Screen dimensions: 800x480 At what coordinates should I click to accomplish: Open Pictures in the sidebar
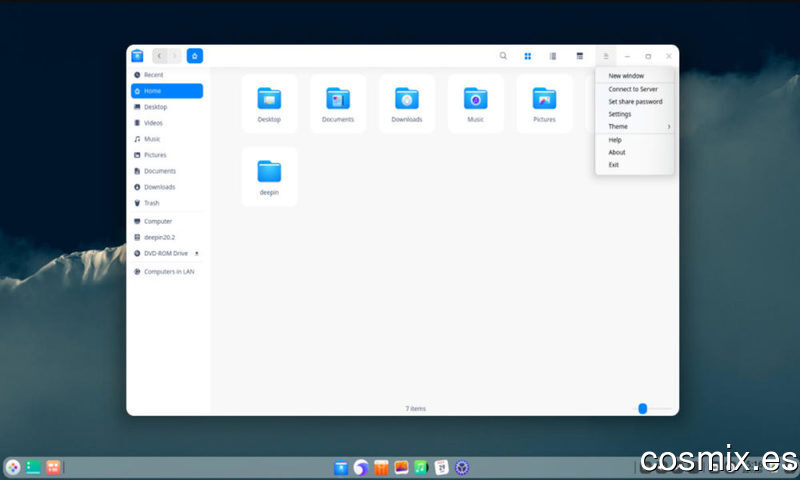click(x=167, y=155)
